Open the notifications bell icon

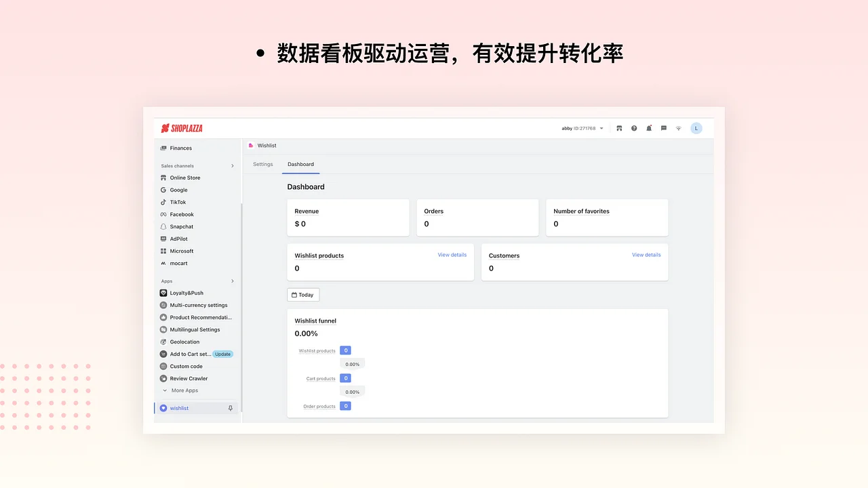coord(649,128)
